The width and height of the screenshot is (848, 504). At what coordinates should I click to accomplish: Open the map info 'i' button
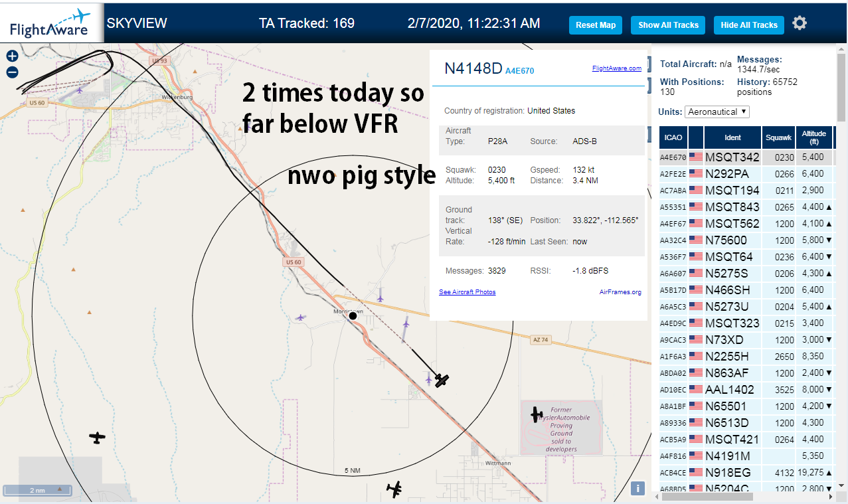point(637,489)
